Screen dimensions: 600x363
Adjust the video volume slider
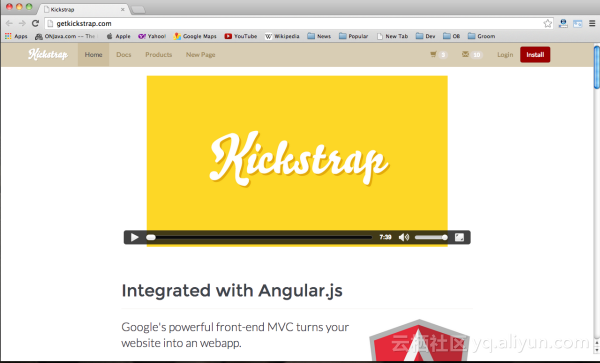(431, 238)
